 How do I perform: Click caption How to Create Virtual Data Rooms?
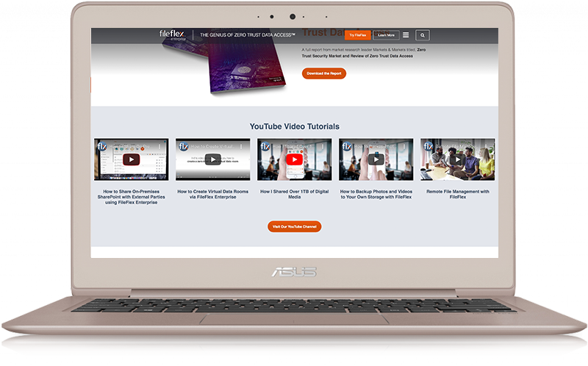coord(213,194)
